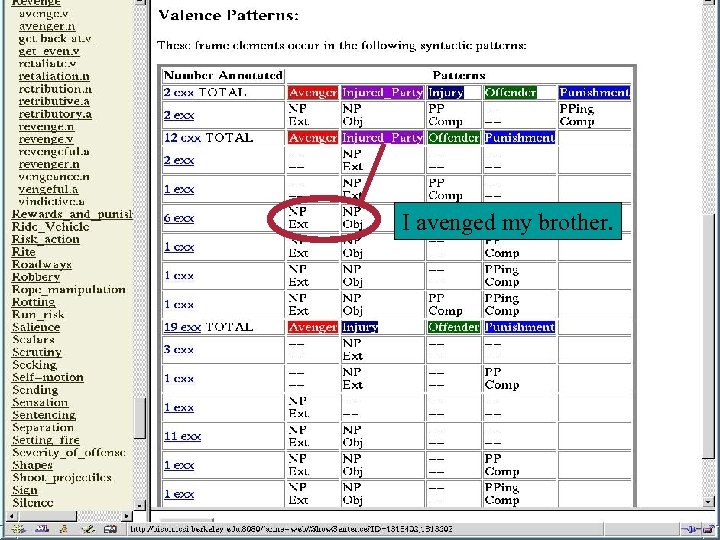Click Offender label in 12 exx TOTAL row
This screenshot has width=720, height=540.
click(454, 138)
